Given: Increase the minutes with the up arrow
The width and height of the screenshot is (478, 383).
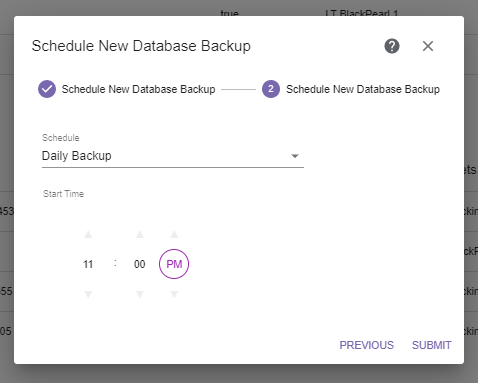Looking at the screenshot, I should [140, 234].
